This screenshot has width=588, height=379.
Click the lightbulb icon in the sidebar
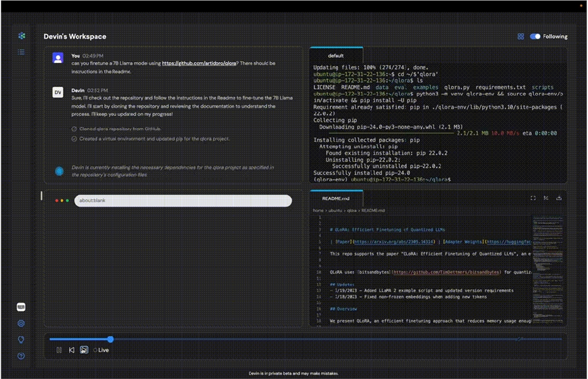[x=21, y=340]
